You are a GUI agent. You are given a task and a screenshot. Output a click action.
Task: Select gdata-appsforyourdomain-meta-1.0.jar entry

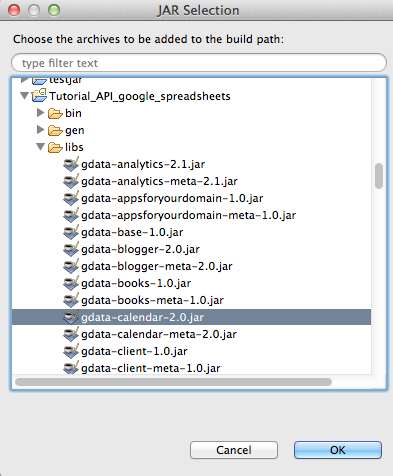point(188,215)
